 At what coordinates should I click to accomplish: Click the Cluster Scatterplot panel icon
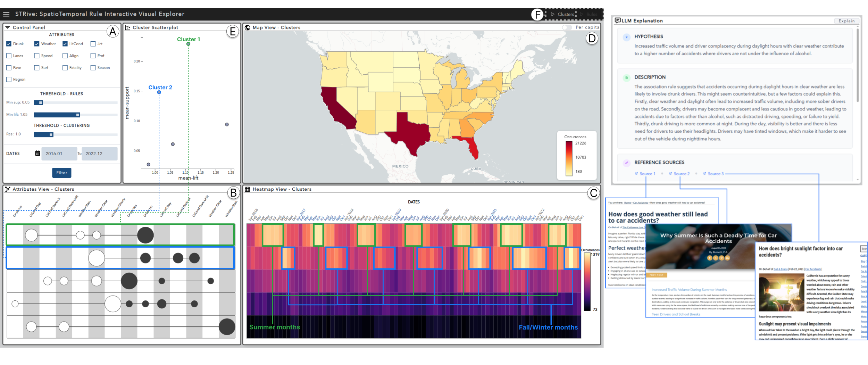128,27
